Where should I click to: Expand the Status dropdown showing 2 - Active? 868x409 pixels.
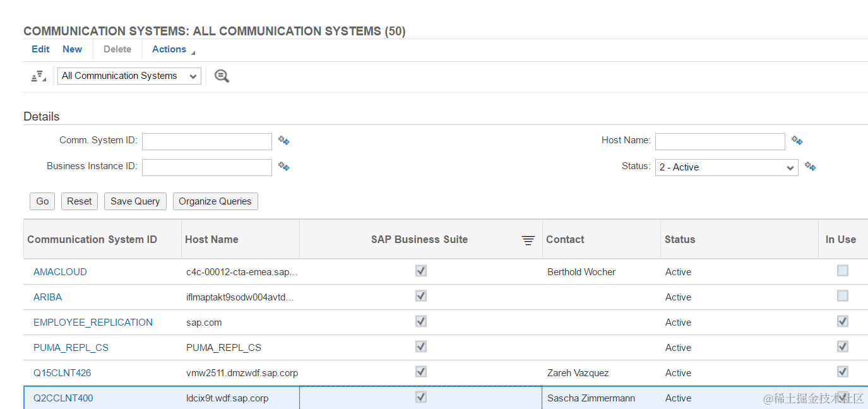727,167
